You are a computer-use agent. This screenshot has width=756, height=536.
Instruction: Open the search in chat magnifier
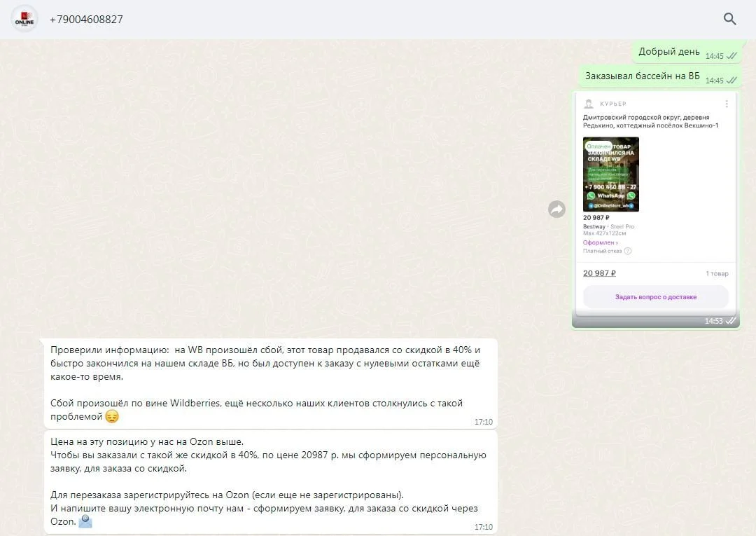(729, 20)
